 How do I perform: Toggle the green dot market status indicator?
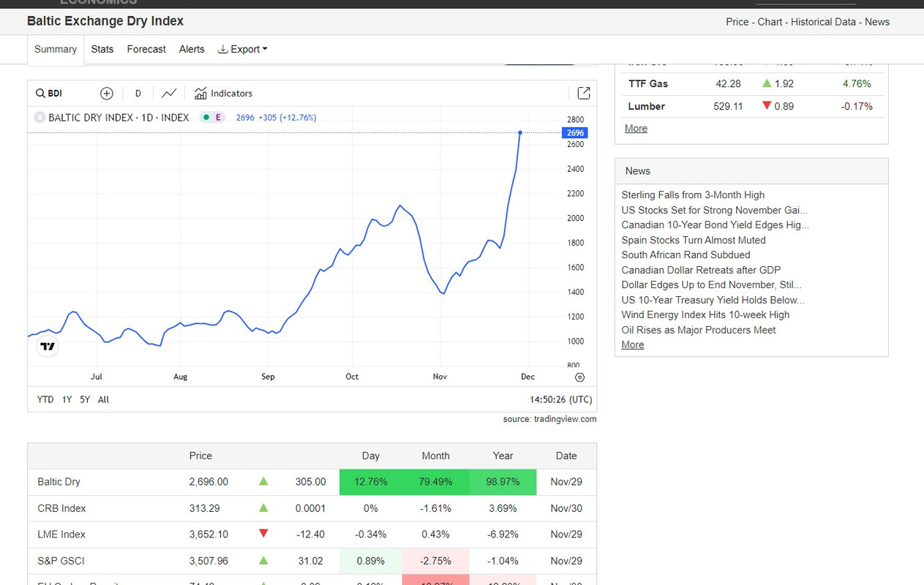(x=207, y=117)
